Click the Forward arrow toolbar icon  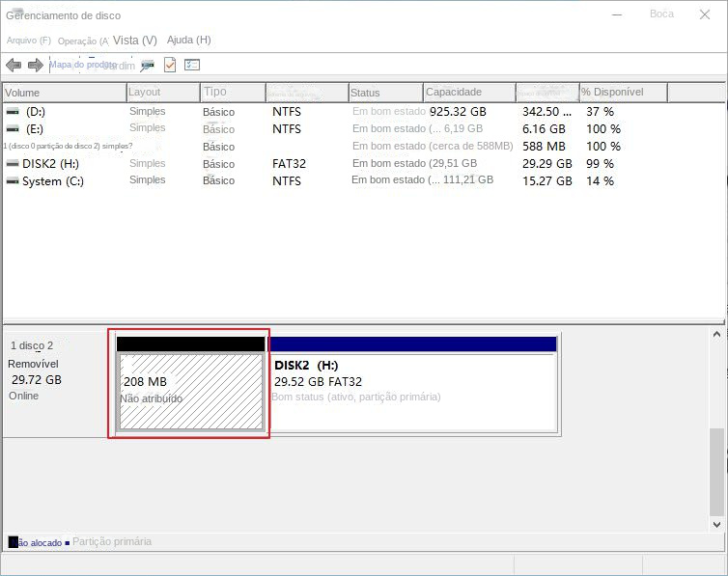click(35, 66)
